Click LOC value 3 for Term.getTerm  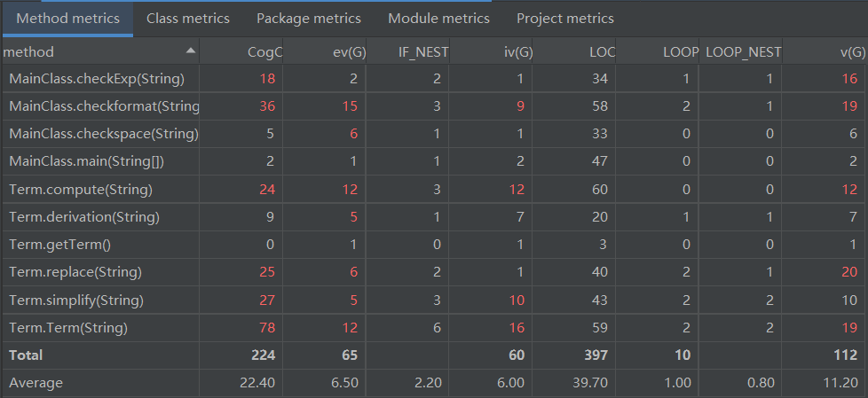click(604, 245)
